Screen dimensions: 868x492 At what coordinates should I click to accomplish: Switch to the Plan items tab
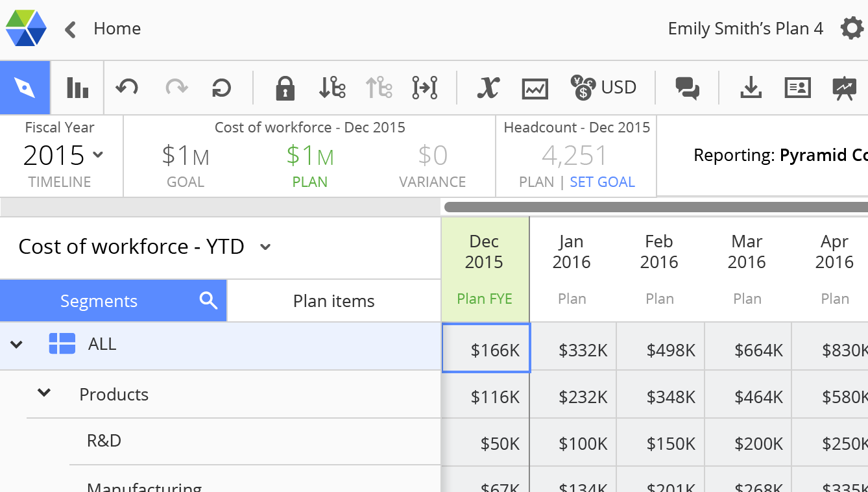click(333, 301)
